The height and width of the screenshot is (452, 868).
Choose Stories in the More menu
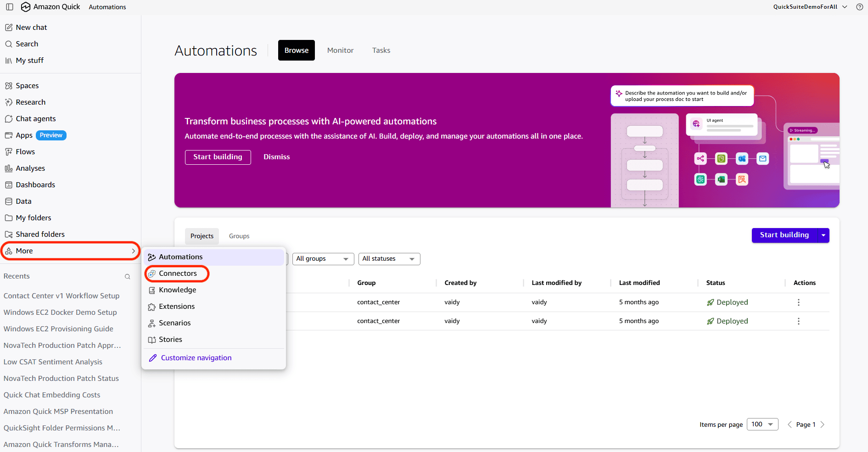(x=214, y=340)
